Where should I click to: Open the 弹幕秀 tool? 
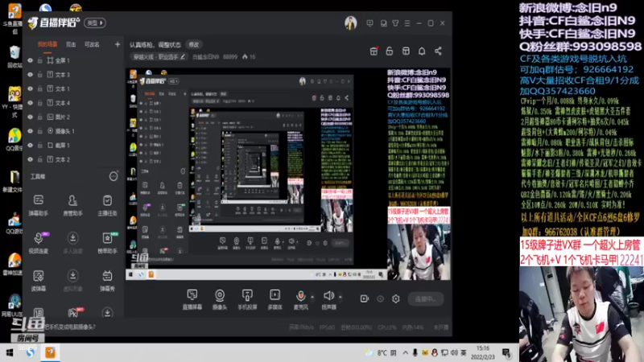coord(107,280)
